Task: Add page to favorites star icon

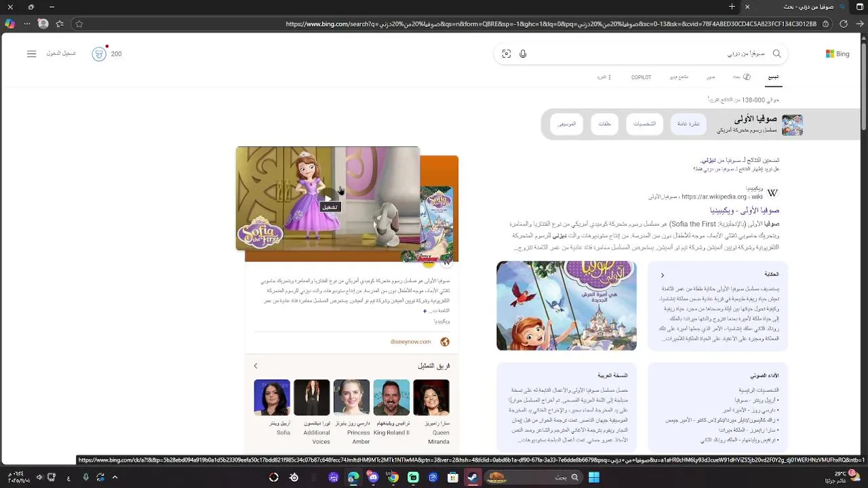Action: pyautogui.click(x=79, y=24)
